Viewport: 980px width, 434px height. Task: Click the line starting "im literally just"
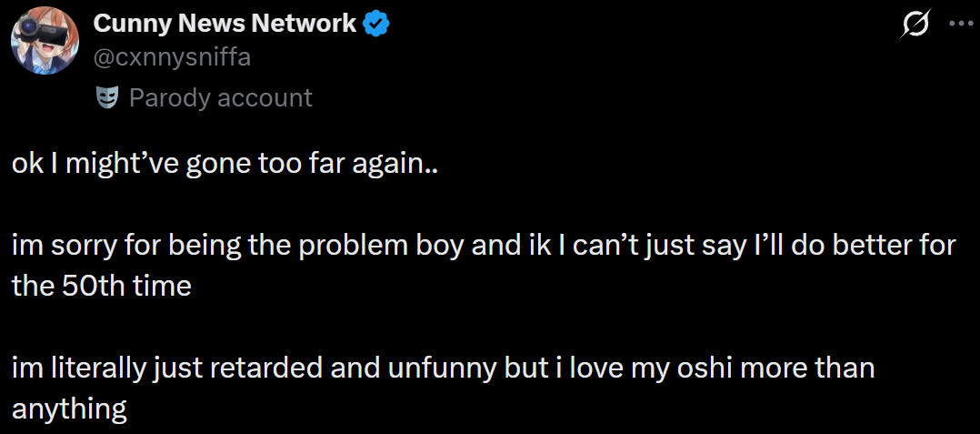443,368
